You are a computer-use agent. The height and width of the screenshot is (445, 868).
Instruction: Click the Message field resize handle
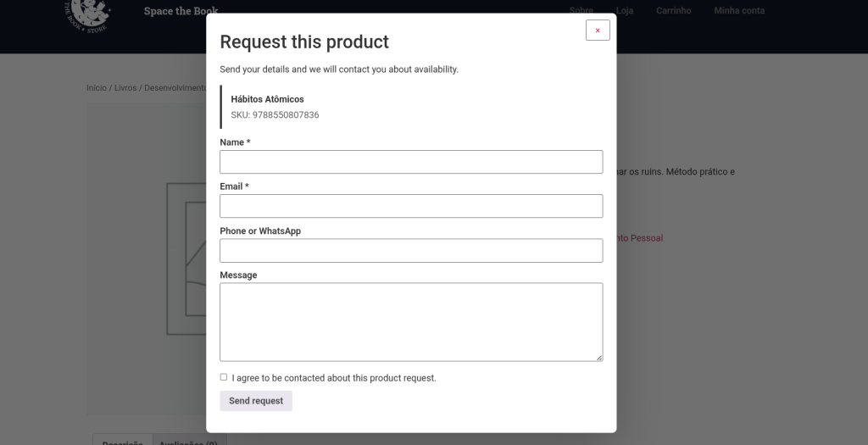point(599,358)
